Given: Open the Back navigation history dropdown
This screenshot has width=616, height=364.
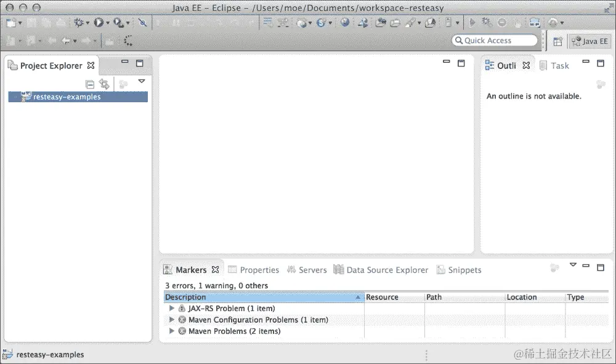Looking at the screenshot, I should point(75,41).
